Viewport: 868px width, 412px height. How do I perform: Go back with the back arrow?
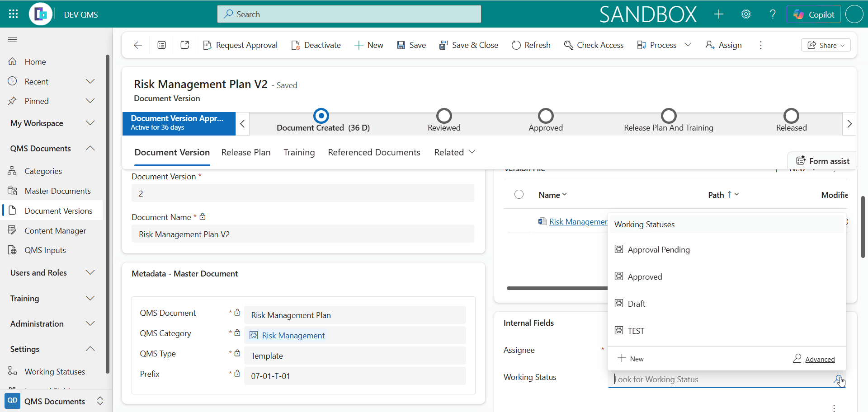coord(138,45)
